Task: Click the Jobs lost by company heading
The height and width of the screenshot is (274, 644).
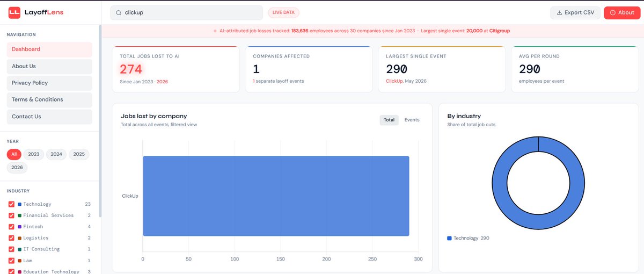Action: pyautogui.click(x=154, y=116)
